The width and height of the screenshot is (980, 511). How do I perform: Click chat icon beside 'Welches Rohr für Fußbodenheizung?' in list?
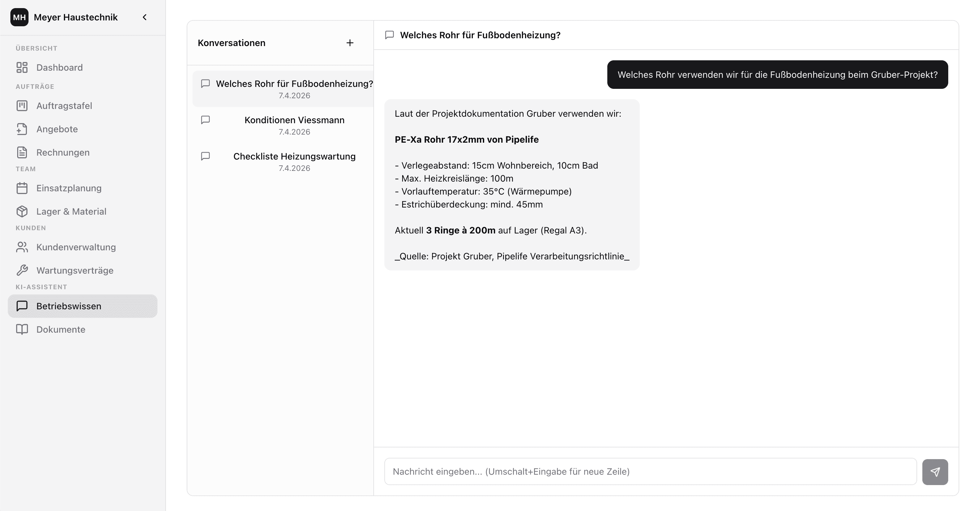click(x=205, y=83)
